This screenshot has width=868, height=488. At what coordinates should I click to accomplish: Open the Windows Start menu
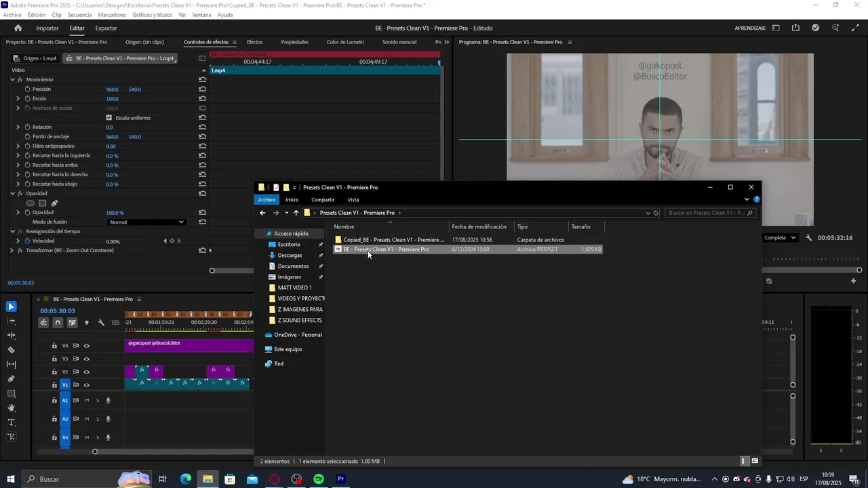tap(10, 479)
